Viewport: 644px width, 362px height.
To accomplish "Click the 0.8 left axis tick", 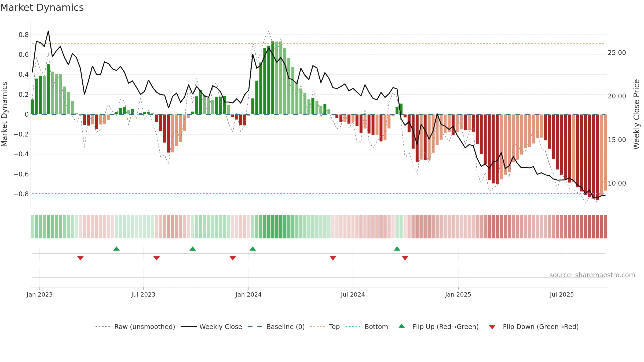I will 24,35.
